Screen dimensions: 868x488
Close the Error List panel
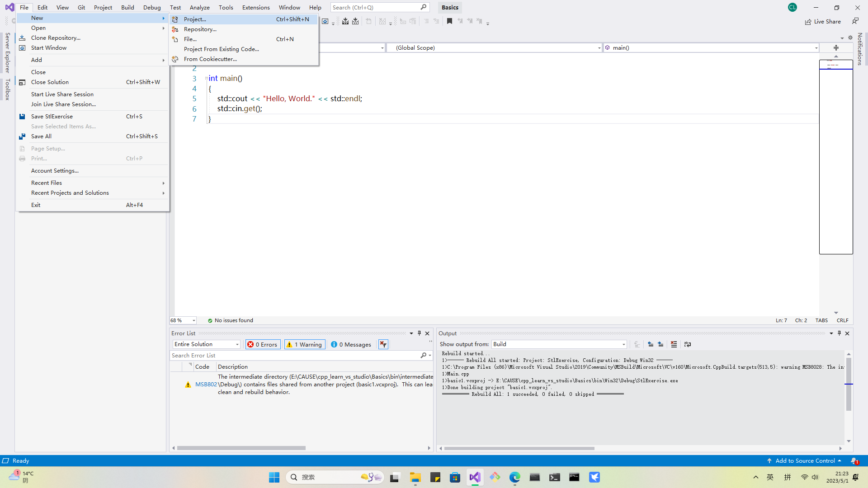(x=427, y=333)
